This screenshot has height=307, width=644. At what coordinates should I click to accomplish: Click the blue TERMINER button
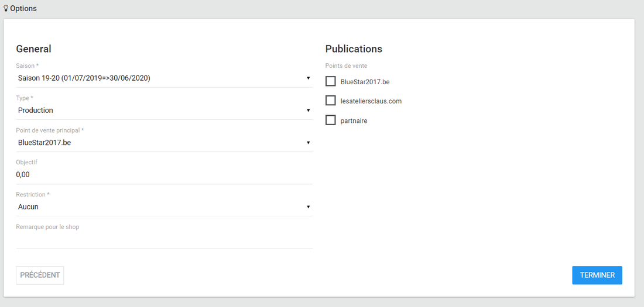[597, 275]
